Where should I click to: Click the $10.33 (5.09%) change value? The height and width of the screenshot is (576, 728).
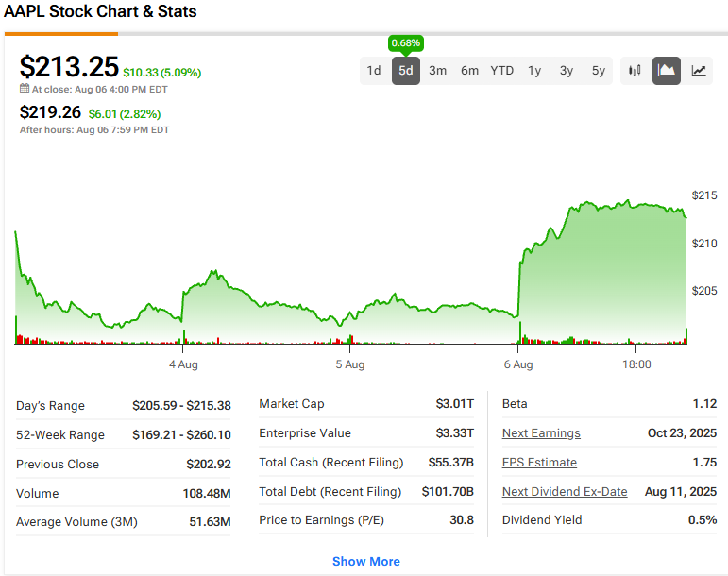162,73
